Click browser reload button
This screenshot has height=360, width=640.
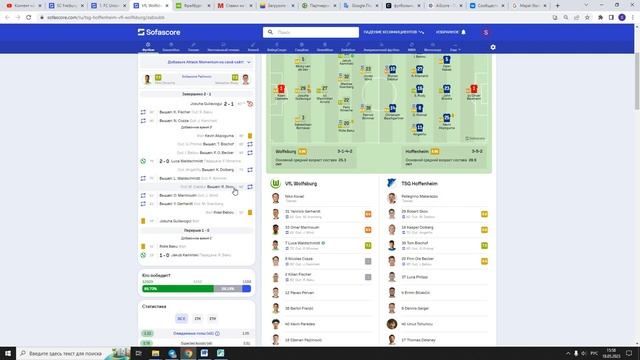pos(29,18)
